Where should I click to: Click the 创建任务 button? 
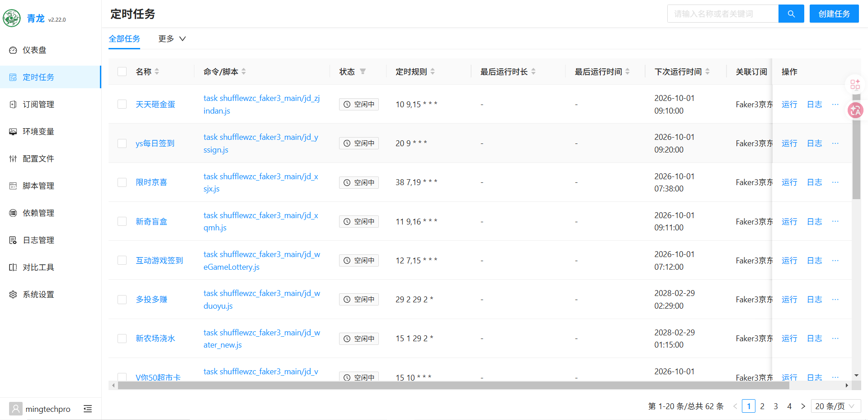(x=834, y=14)
